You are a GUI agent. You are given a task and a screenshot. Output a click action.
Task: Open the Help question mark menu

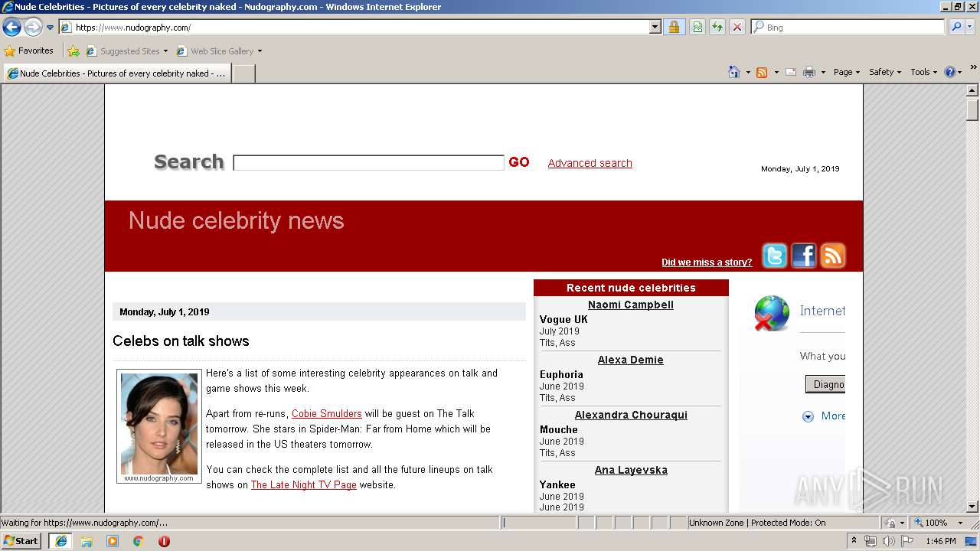953,72
